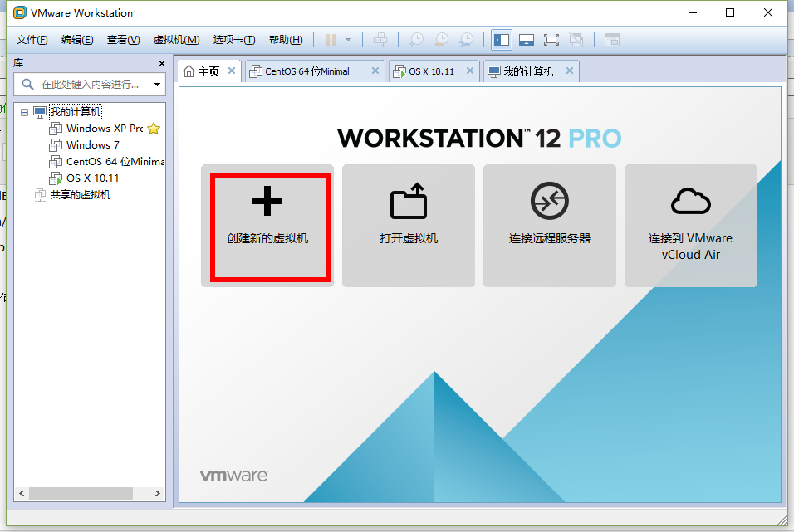Image resolution: width=794 pixels, height=532 pixels.
Task: Select CentOS 64 位Minimal in the library
Action: [x=115, y=162]
